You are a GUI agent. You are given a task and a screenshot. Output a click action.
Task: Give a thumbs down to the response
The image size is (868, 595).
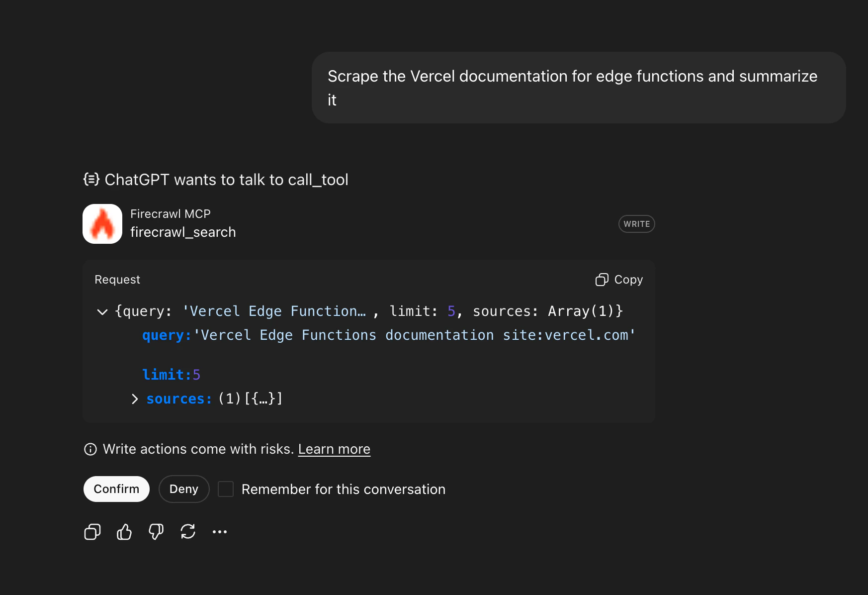point(156,531)
